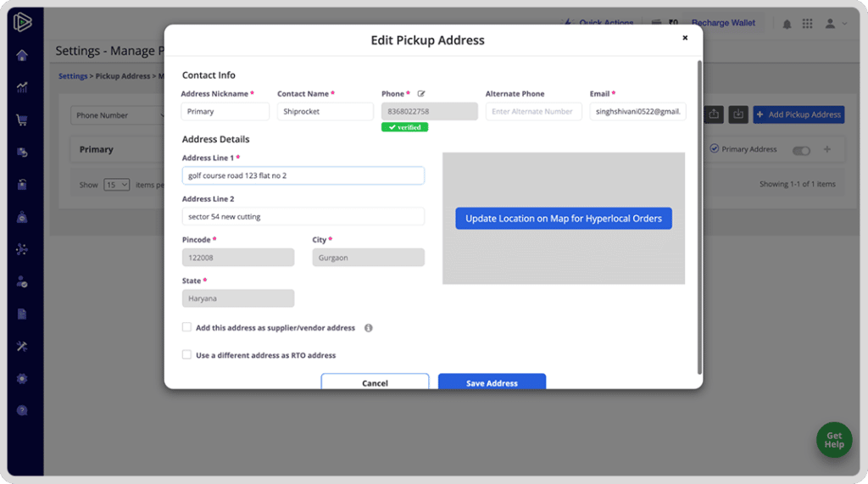Viewport: 868px width, 484px height.
Task: Click the upload icon button beside Add Pickup Address
Action: pyautogui.click(x=714, y=114)
